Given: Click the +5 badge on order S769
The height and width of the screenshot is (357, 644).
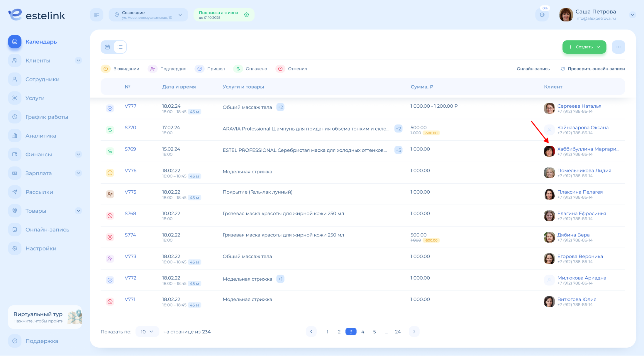Looking at the screenshot, I should point(398,150).
